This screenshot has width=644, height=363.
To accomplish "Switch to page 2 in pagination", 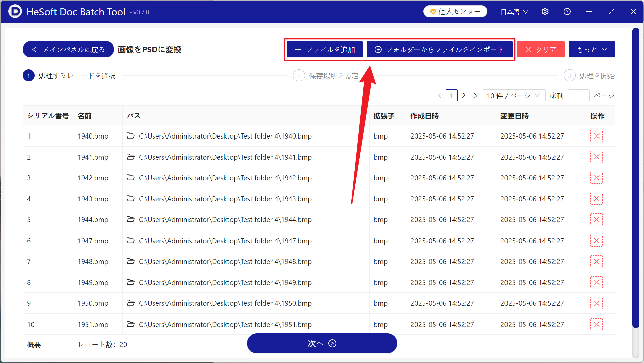I will [463, 96].
